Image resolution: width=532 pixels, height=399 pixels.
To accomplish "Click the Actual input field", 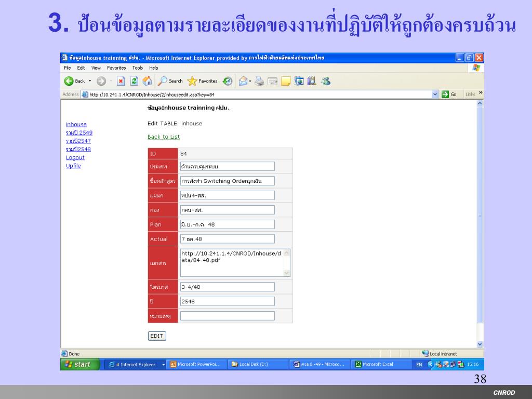I will tap(228, 239).
